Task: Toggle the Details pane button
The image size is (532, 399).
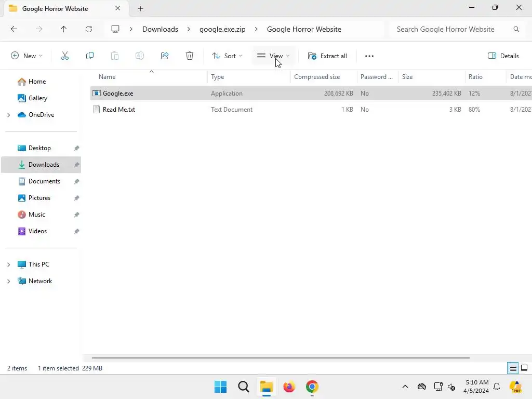Action: tap(503, 56)
